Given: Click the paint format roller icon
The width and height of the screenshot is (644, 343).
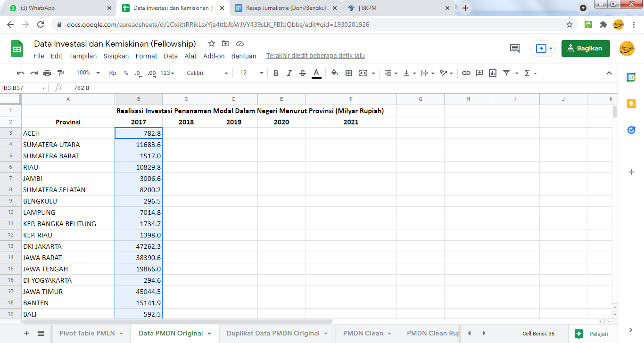Looking at the screenshot, I should point(60,73).
